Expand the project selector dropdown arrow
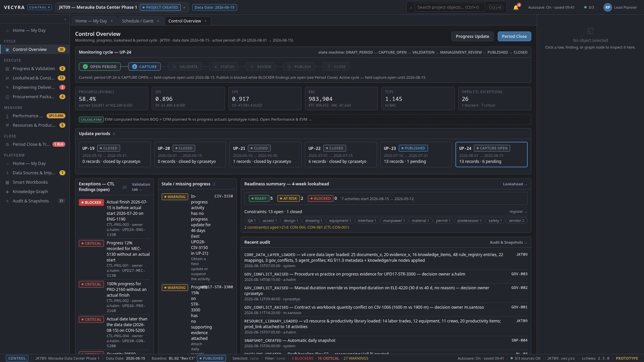 click(x=184, y=7)
